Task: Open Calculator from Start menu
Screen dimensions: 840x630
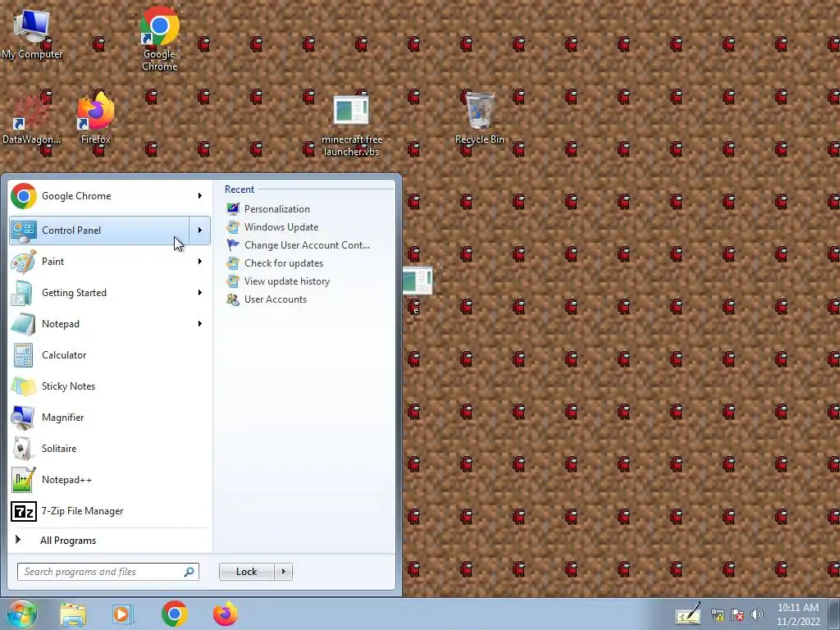Action: point(109,355)
